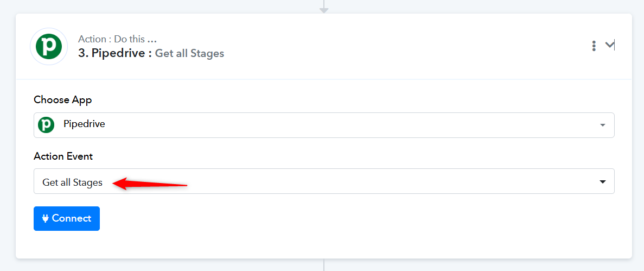This screenshot has height=271, width=644.
Task: Collapse the Pipedrive action step with chevron
Action: point(609,45)
